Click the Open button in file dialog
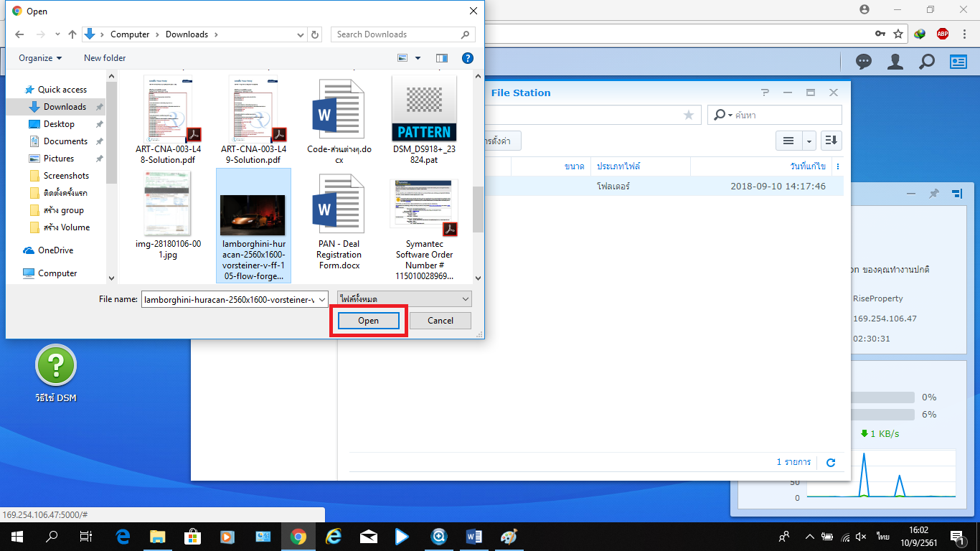The height and width of the screenshot is (551, 980). tap(368, 321)
